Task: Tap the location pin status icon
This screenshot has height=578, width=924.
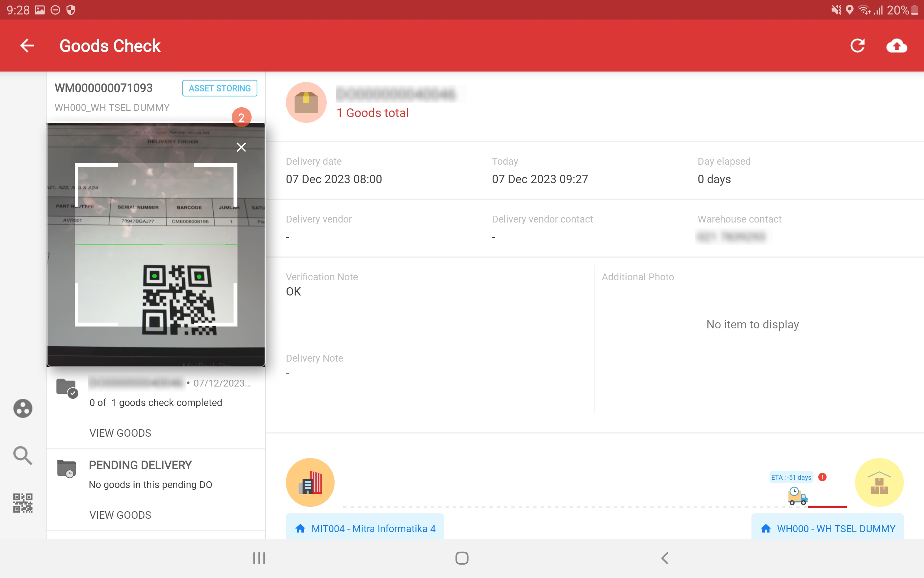Action: pyautogui.click(x=850, y=10)
